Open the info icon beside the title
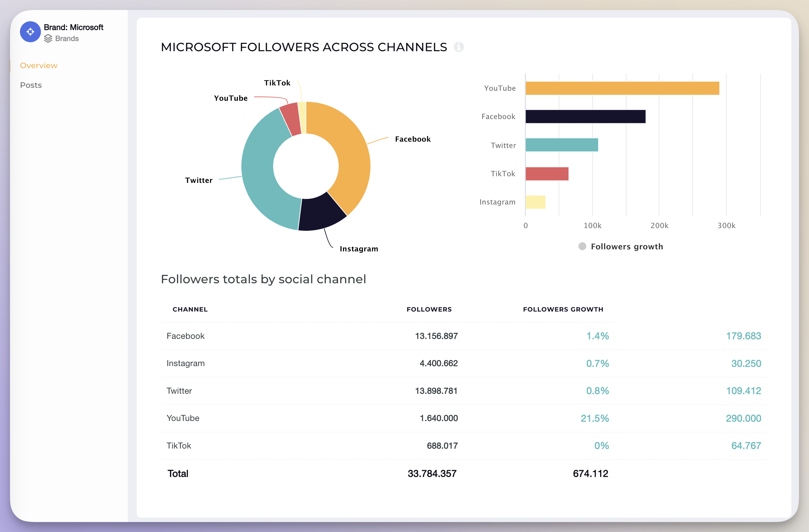The width and height of the screenshot is (809, 532). coord(458,47)
